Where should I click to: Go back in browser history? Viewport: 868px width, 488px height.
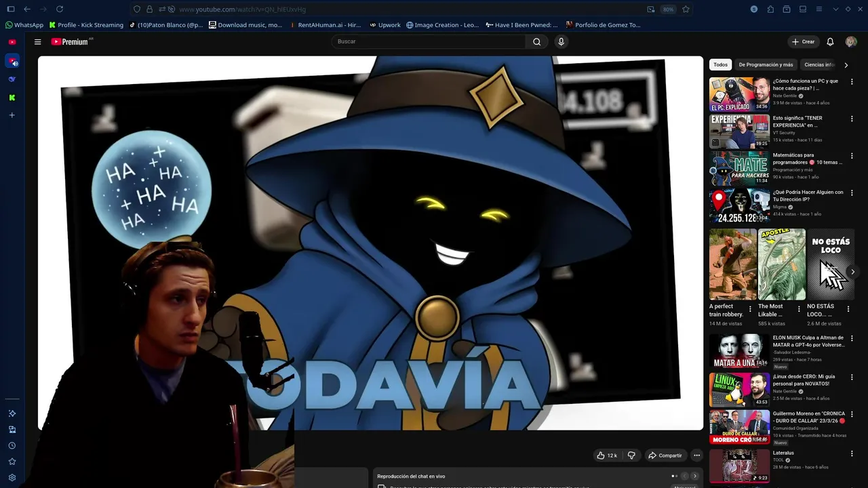click(x=27, y=9)
